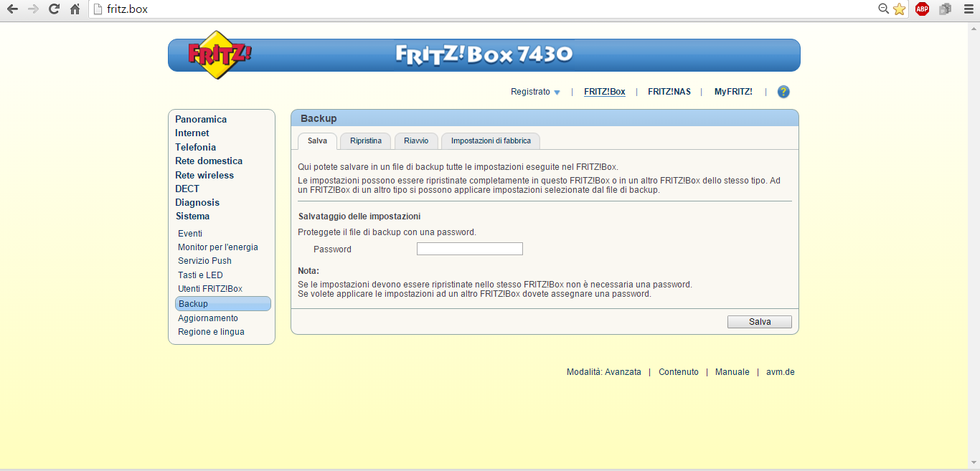Expand the Rete wireless menu section
The width and height of the screenshot is (980, 471).
(204, 175)
